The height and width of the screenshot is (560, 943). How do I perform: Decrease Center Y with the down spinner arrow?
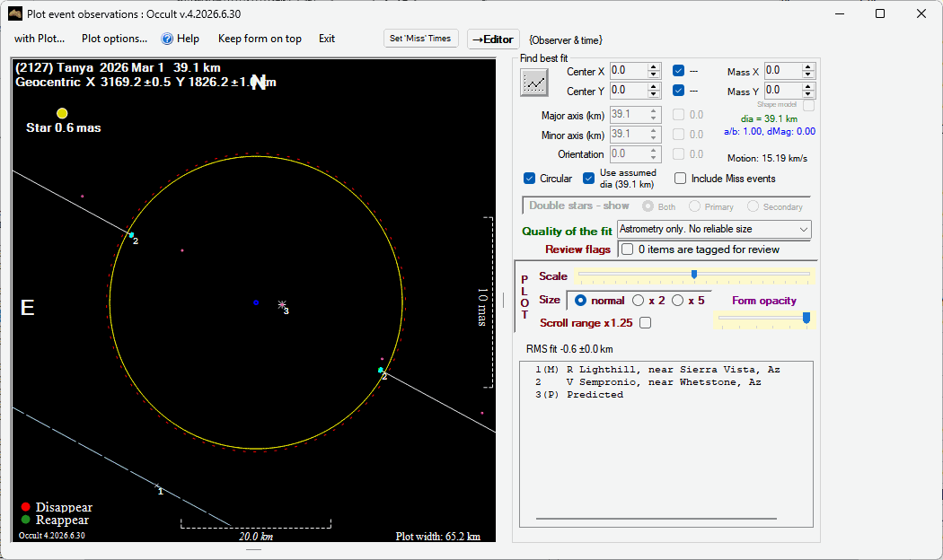654,94
